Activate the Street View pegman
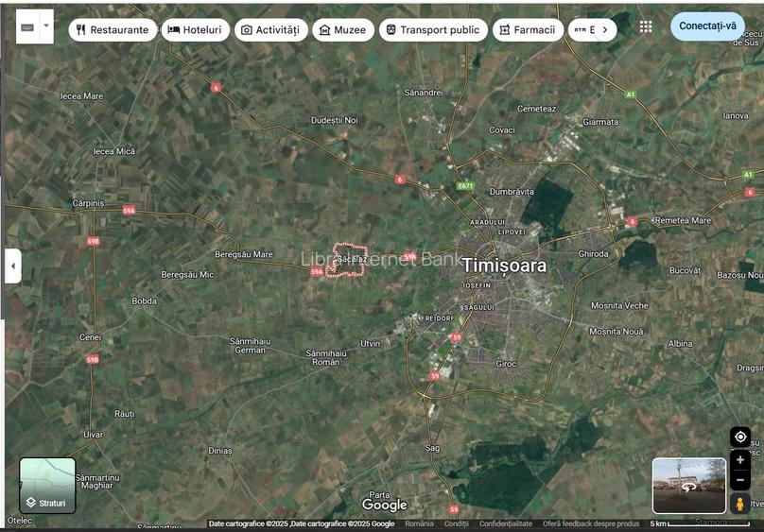 pyautogui.click(x=740, y=504)
